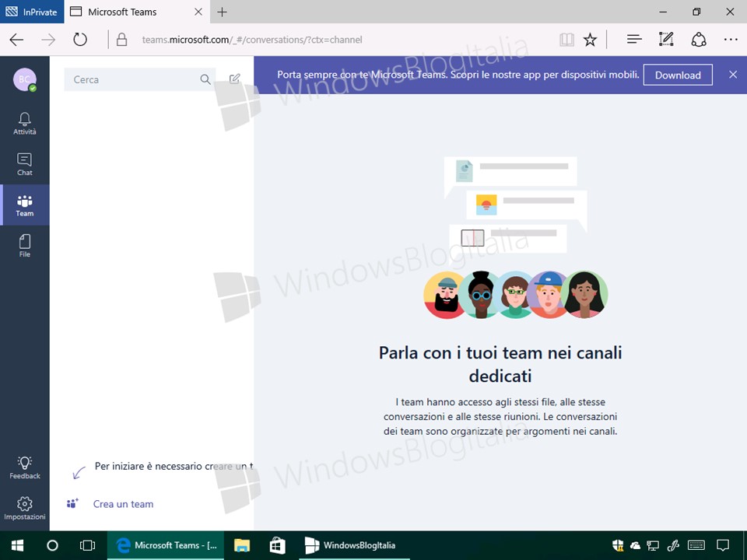The height and width of the screenshot is (560, 747).
Task: Open the Windows Start menu
Action: pos(18,545)
